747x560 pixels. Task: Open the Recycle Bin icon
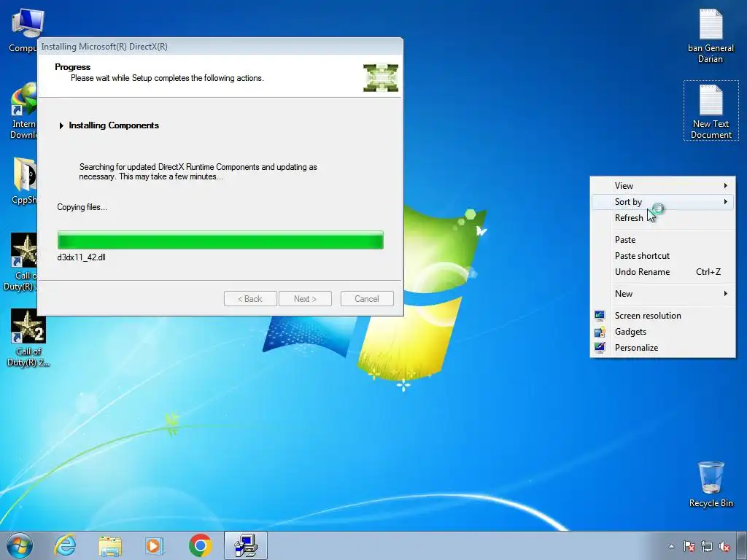point(711,484)
